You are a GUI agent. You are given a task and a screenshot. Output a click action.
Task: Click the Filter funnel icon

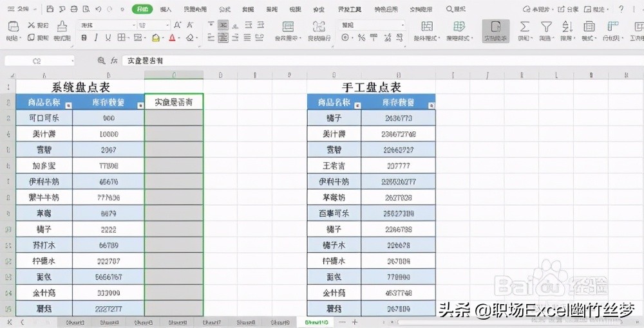click(546, 27)
